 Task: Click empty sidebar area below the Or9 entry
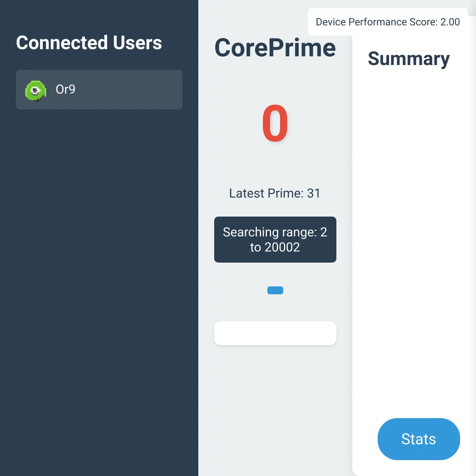click(99, 278)
